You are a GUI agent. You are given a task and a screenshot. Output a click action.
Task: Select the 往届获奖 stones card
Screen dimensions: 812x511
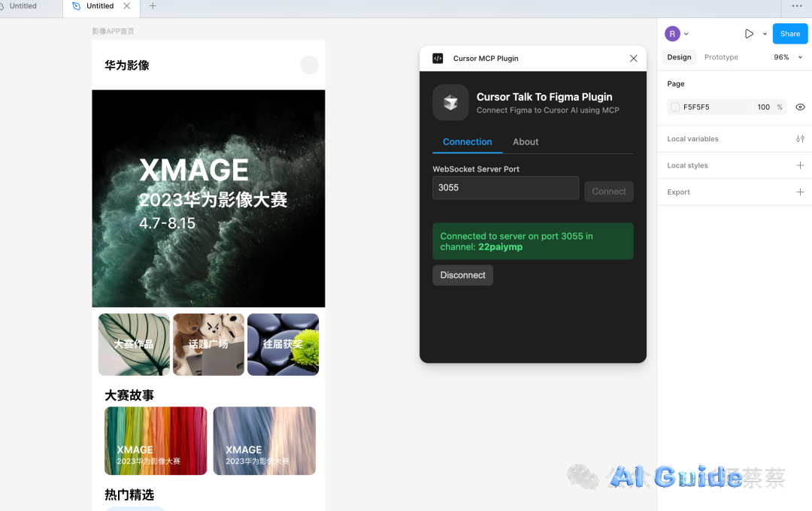283,344
